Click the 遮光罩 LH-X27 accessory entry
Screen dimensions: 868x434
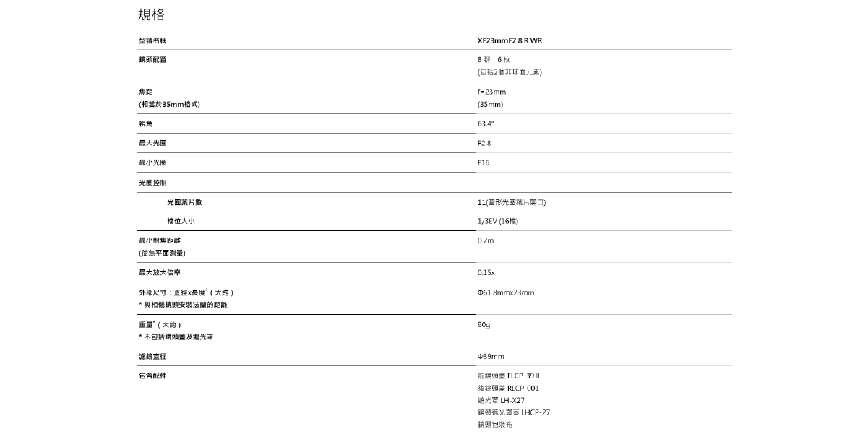(x=501, y=400)
